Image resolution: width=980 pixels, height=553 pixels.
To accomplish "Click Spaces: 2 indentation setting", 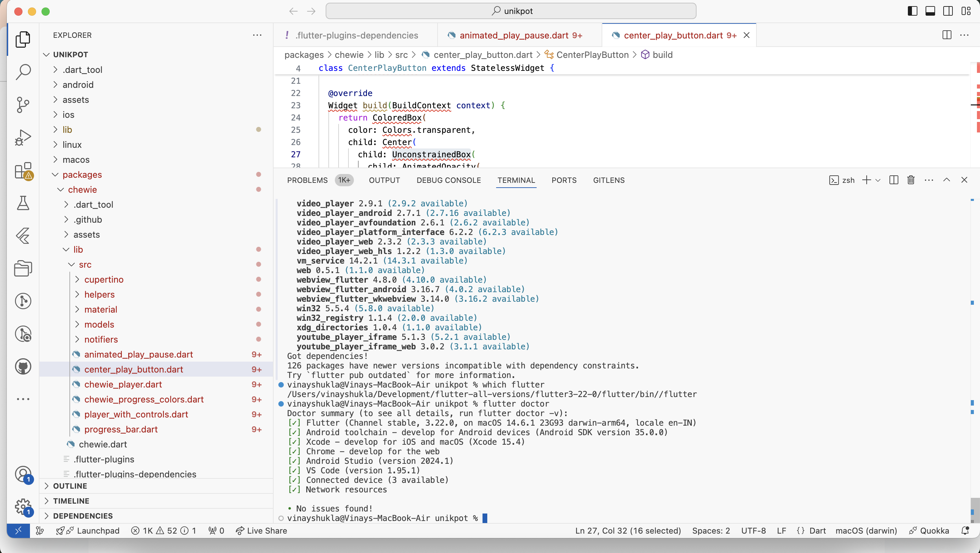I will [x=710, y=531].
